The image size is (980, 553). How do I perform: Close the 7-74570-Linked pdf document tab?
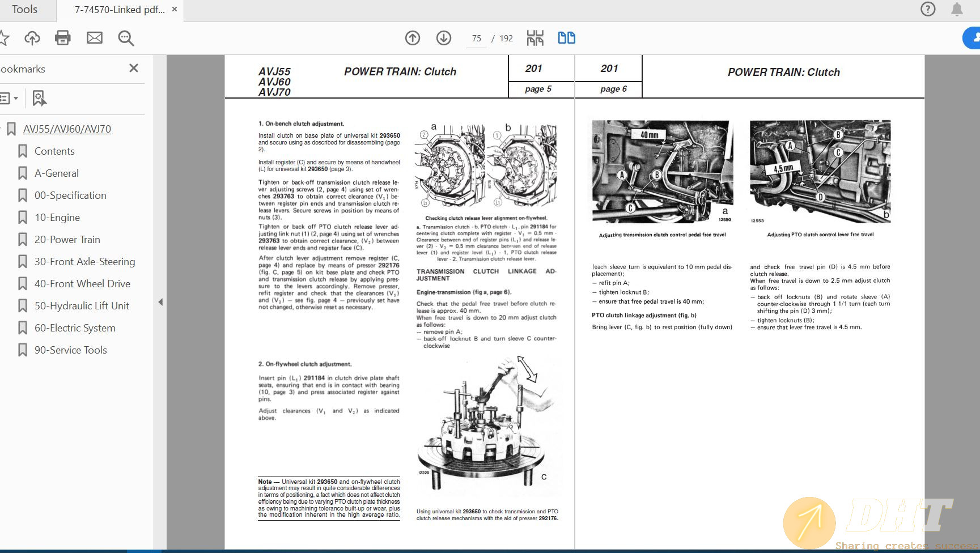pyautogui.click(x=175, y=10)
